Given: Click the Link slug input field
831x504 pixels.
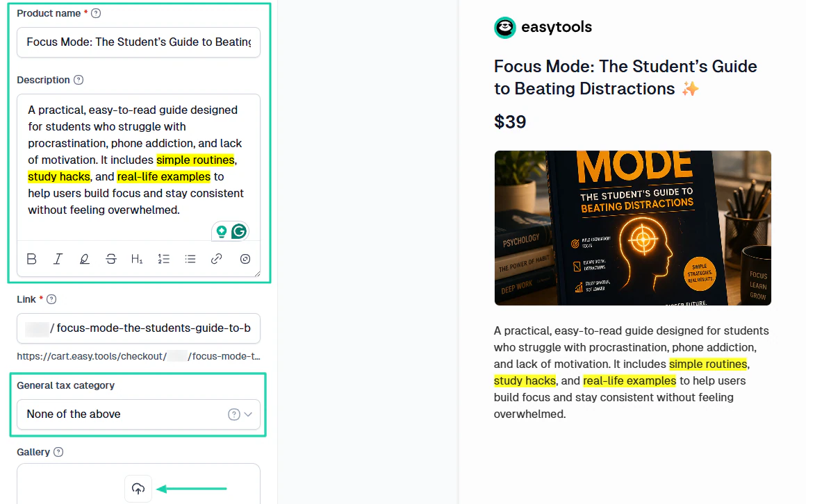Looking at the screenshot, I should click(138, 328).
